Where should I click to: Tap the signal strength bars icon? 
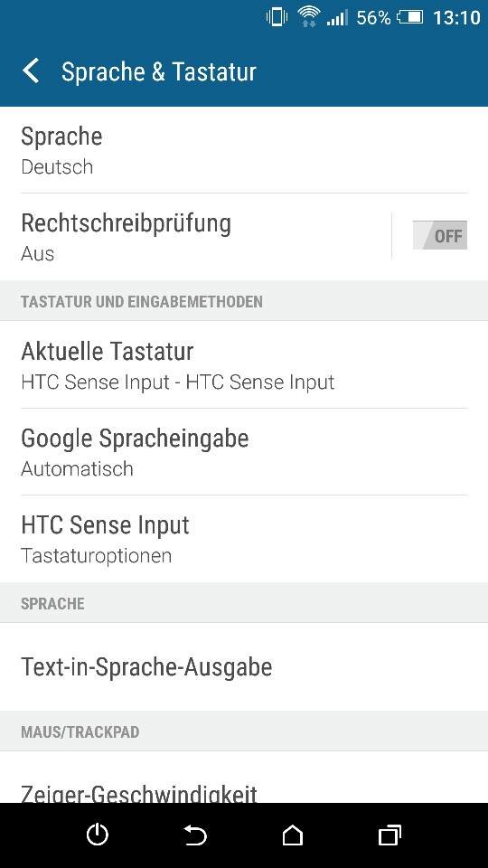coord(337,18)
